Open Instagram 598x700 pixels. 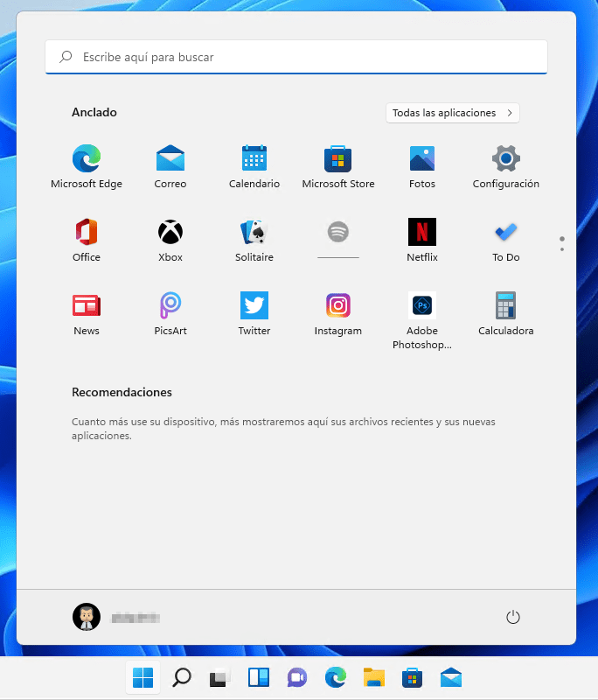coord(338,313)
